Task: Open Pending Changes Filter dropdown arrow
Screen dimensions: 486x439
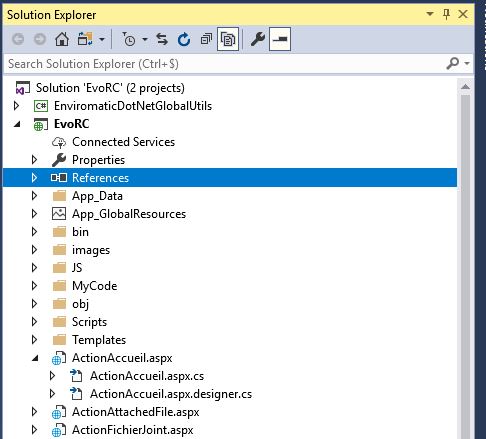Action: click(x=145, y=39)
